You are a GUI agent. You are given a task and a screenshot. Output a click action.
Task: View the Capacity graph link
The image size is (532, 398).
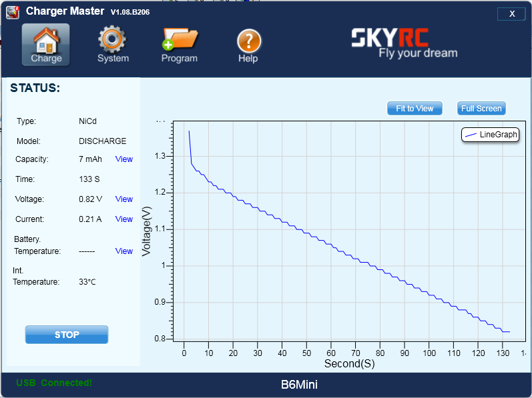coord(124,159)
